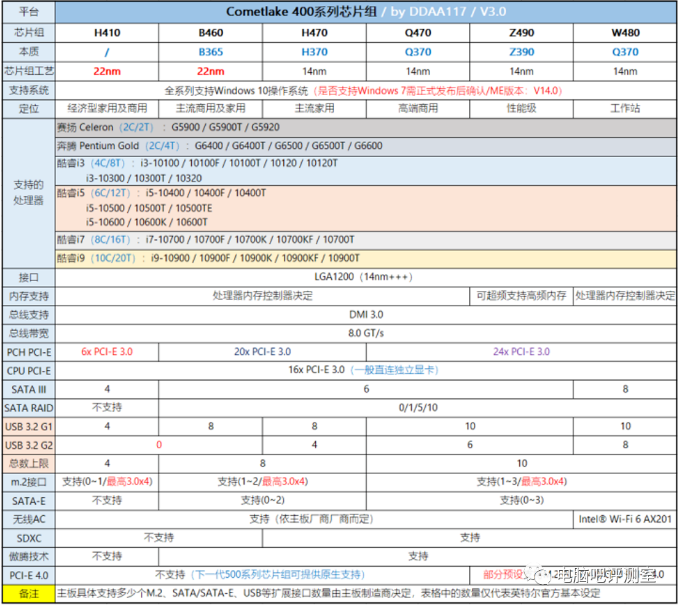679x606 pixels.
Task: Click the SDXC row label
Action: click(x=29, y=538)
